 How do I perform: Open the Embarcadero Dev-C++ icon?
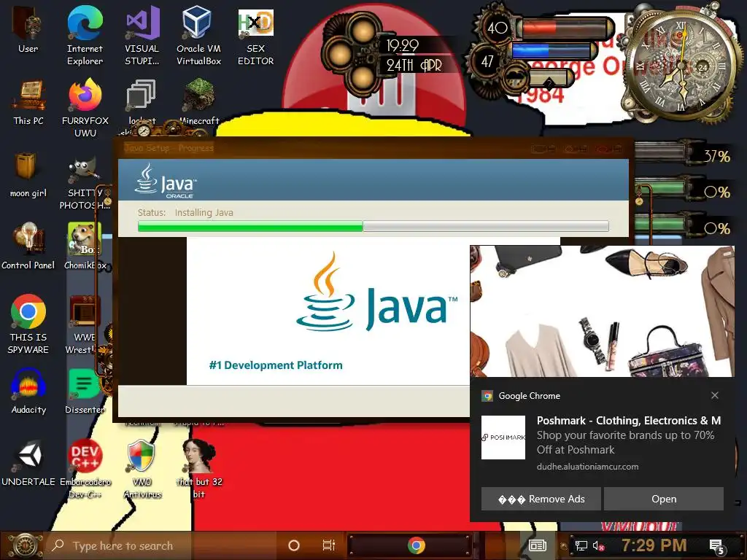click(85, 469)
